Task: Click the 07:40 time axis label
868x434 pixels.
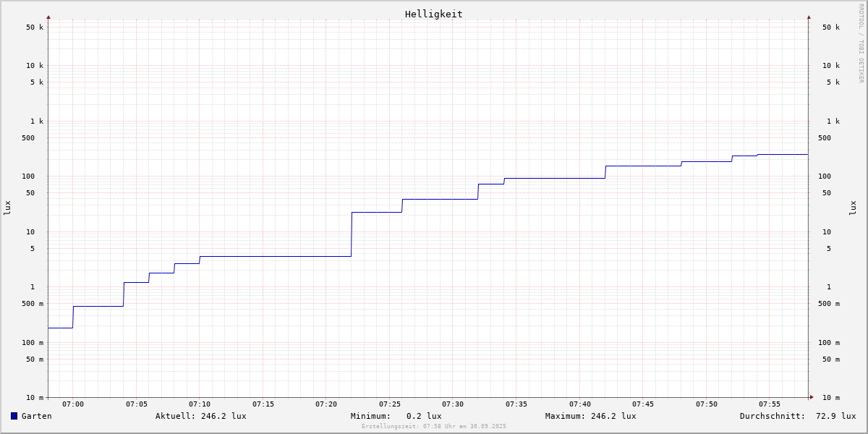Action: pyautogui.click(x=580, y=404)
